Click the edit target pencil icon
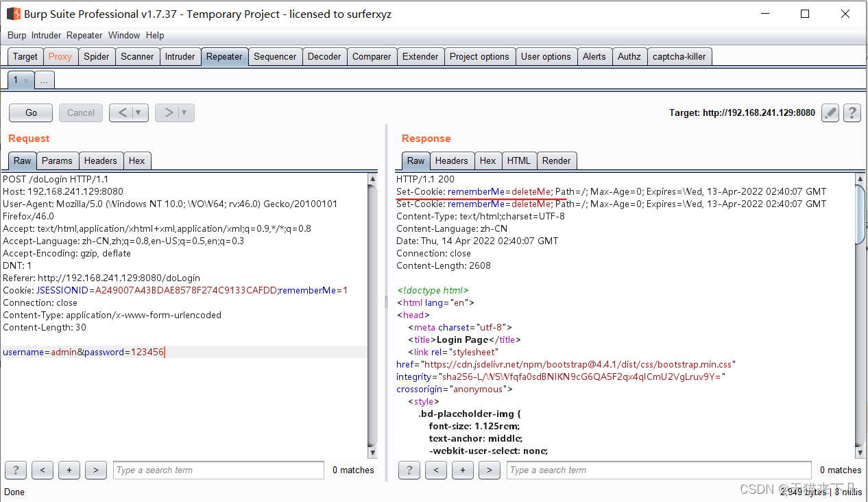868x502 pixels. 830,112
